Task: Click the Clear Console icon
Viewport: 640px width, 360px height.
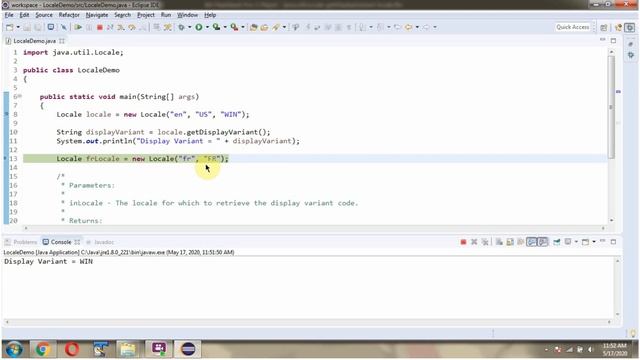Action: tap(499, 242)
